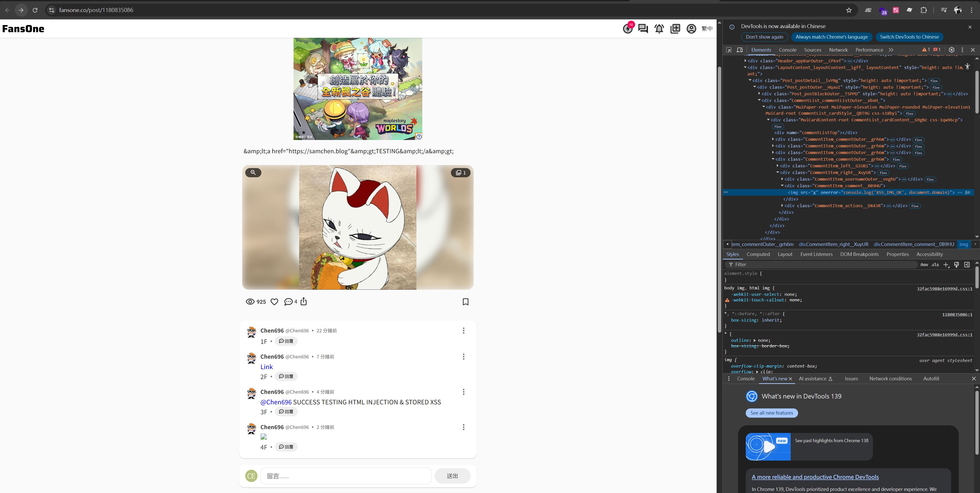
Task: Click the accessibility figure icon in Elements panel
Action: (967, 67)
